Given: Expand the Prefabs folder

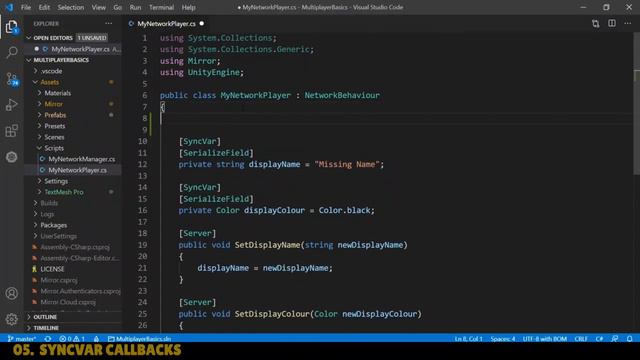Looking at the screenshot, I should click(x=55, y=115).
